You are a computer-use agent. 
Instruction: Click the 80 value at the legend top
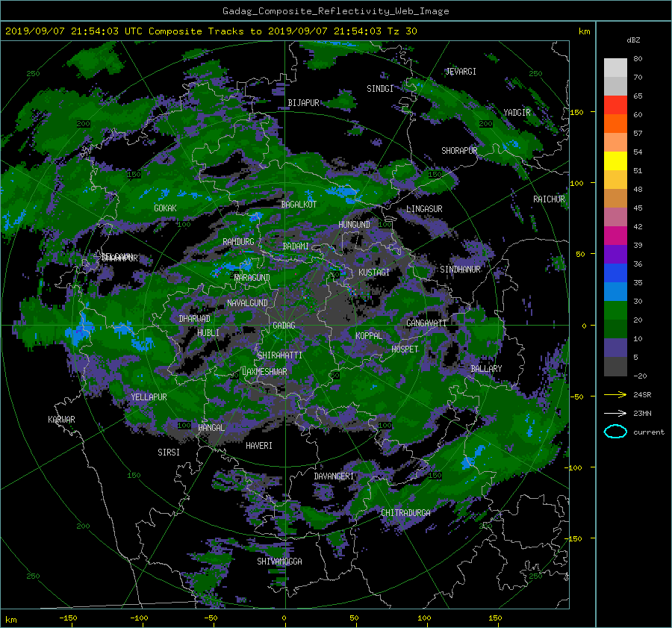pos(638,59)
